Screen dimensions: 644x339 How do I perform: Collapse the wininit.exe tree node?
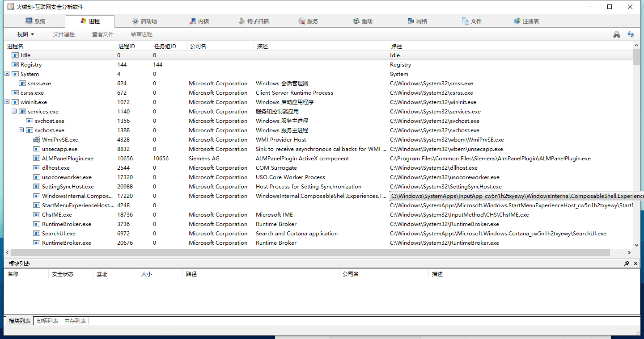7,102
